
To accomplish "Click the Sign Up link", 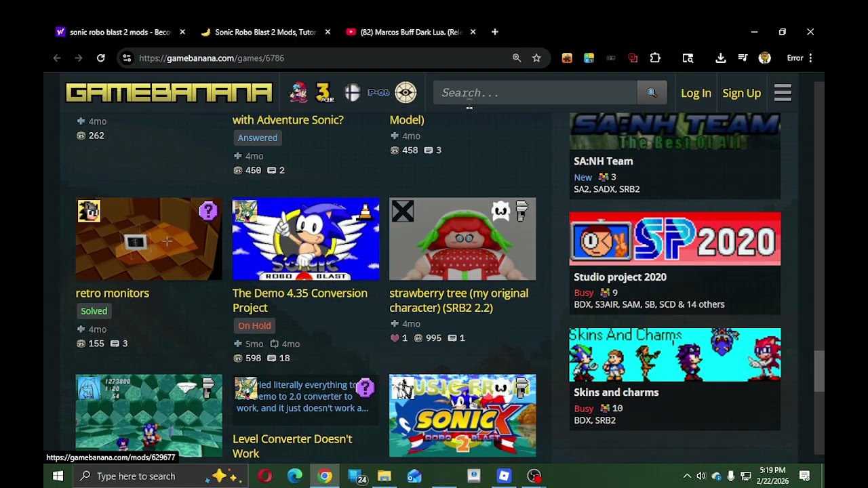I will tap(741, 93).
